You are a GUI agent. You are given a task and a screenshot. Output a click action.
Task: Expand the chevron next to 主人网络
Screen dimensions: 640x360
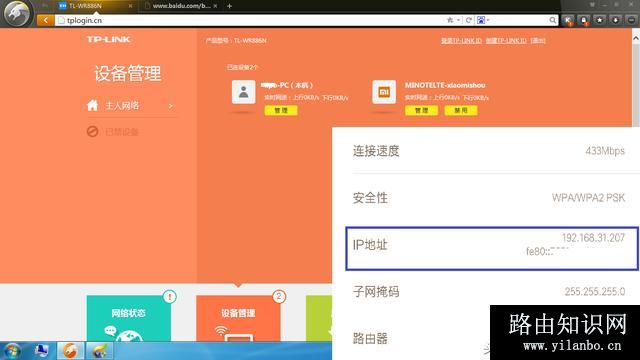pos(171,106)
